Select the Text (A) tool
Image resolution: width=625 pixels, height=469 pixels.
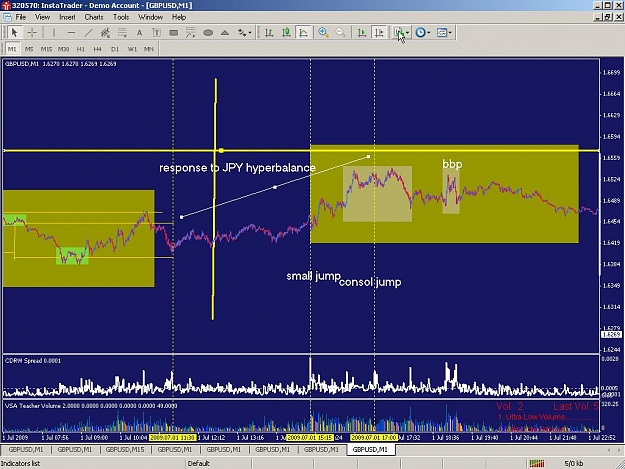click(x=140, y=33)
